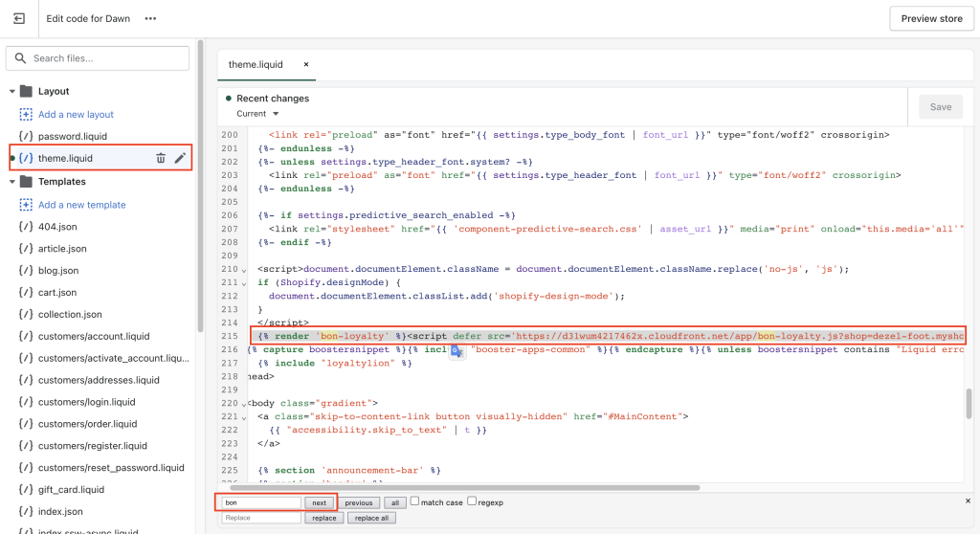Collapse the Layout folder
The height and width of the screenshot is (534, 980).
click(11, 91)
